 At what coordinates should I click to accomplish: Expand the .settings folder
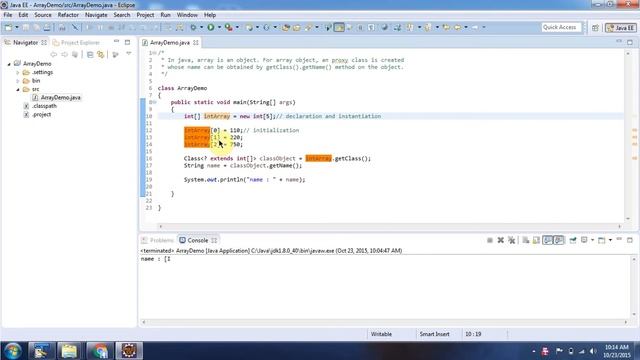18,73
